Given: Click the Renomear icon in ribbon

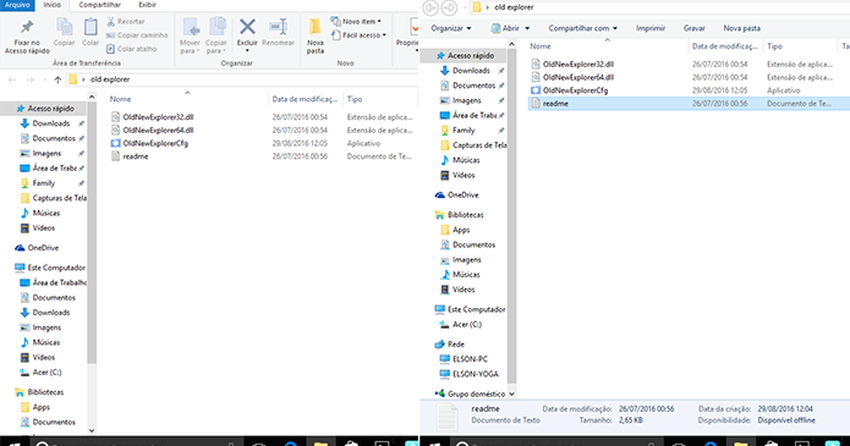Looking at the screenshot, I should coord(278,27).
